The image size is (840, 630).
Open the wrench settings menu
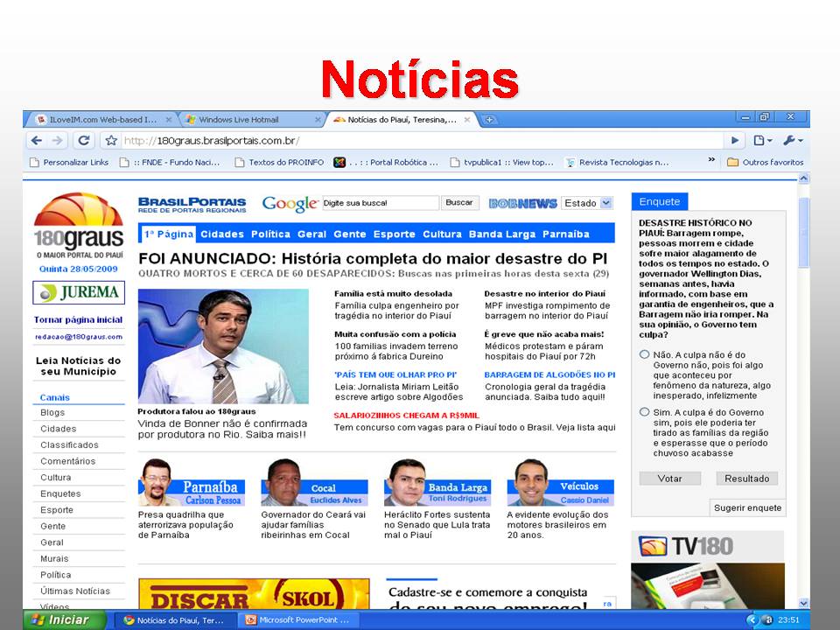(793, 140)
